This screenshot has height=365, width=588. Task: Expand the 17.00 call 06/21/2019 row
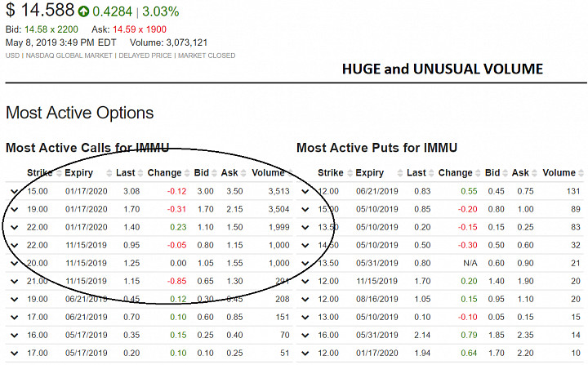coord(14,318)
